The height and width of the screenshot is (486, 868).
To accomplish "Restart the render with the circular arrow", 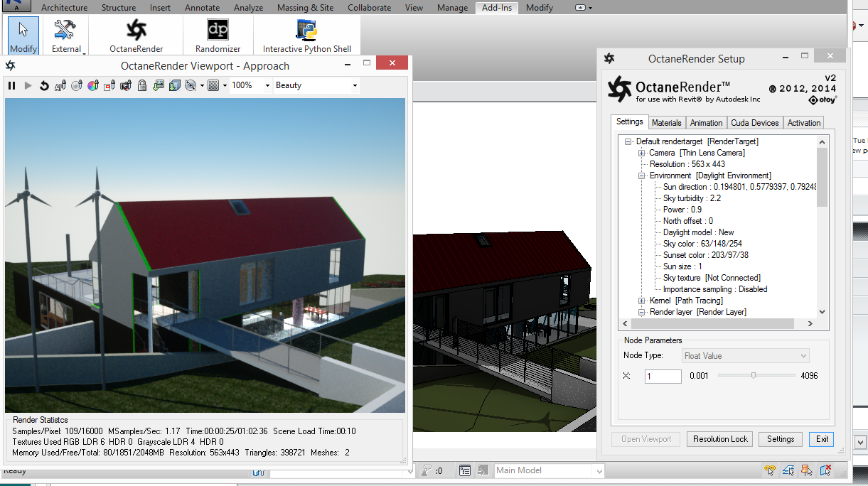I will coord(44,86).
